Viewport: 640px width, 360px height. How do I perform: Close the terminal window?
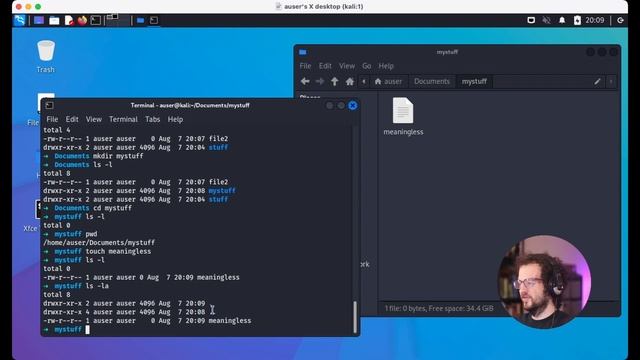[x=353, y=106]
